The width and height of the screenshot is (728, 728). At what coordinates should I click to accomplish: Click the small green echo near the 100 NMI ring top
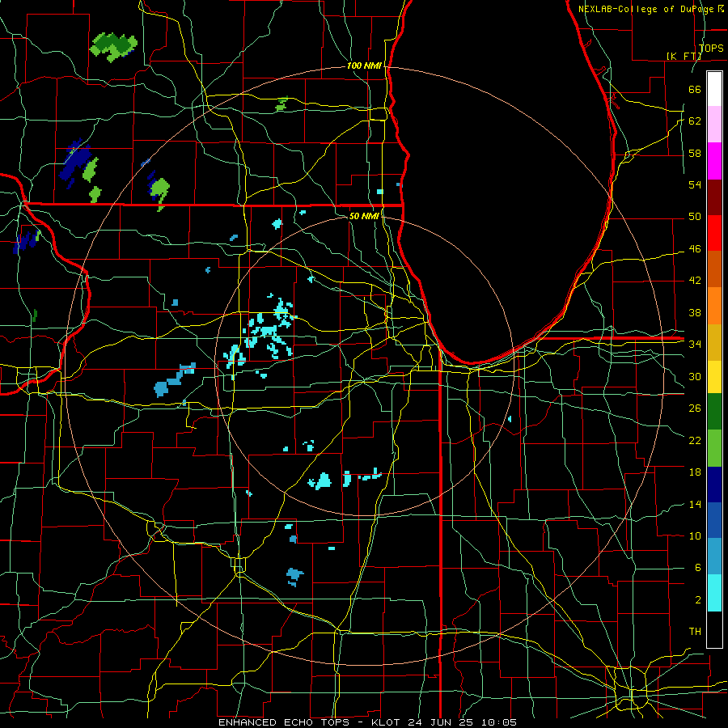[x=281, y=104]
